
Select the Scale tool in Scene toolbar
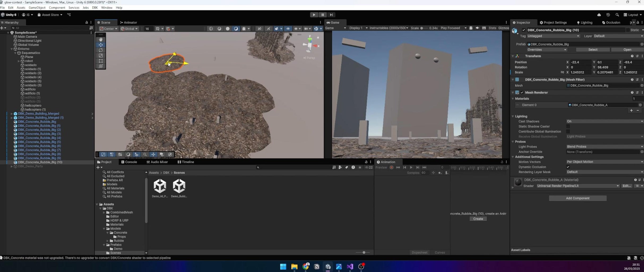(101, 56)
